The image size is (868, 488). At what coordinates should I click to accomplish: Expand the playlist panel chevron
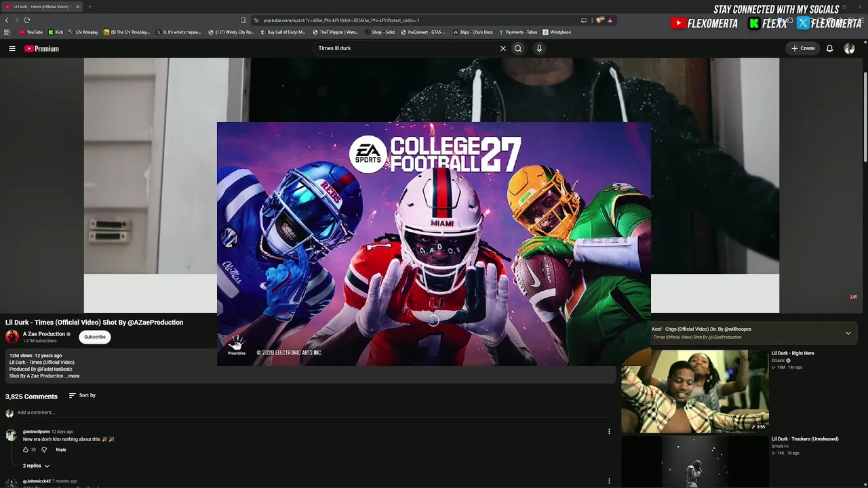(848, 333)
